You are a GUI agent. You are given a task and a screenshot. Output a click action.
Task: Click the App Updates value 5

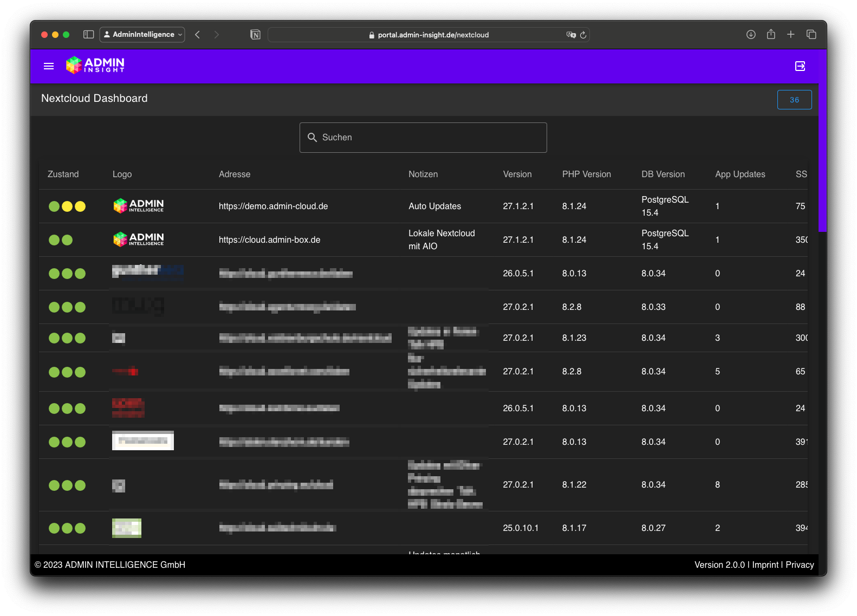click(x=717, y=372)
